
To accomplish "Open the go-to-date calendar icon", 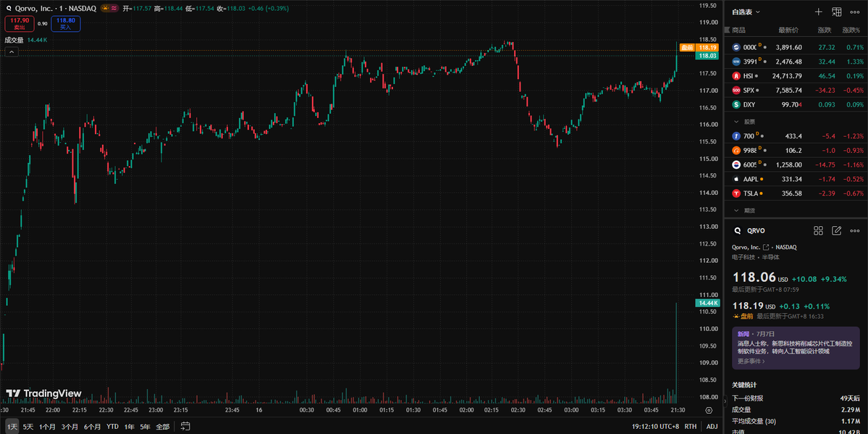I will [185, 426].
